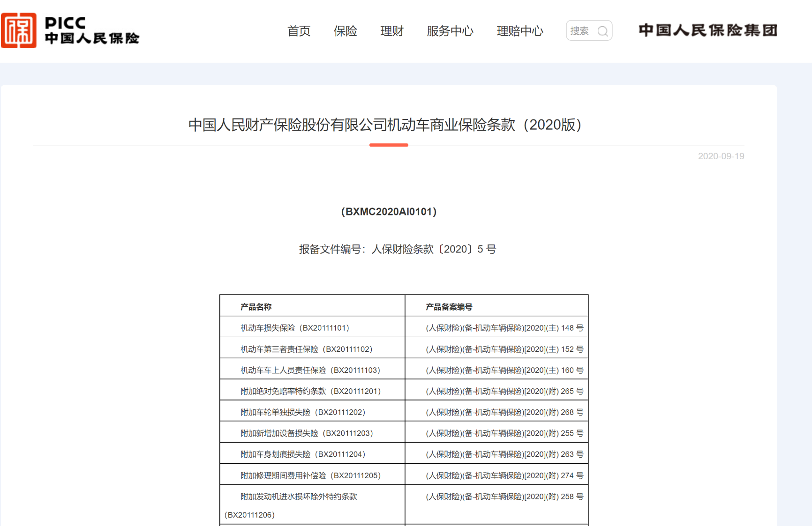Screen dimensions: 812x526
Task: Select 附加绝对免赔率特约条款 (BX20111201) cell
Action: click(x=312, y=390)
